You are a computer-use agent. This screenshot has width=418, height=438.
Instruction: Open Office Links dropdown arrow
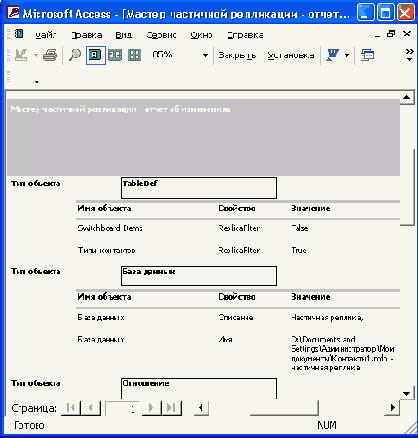(347, 55)
